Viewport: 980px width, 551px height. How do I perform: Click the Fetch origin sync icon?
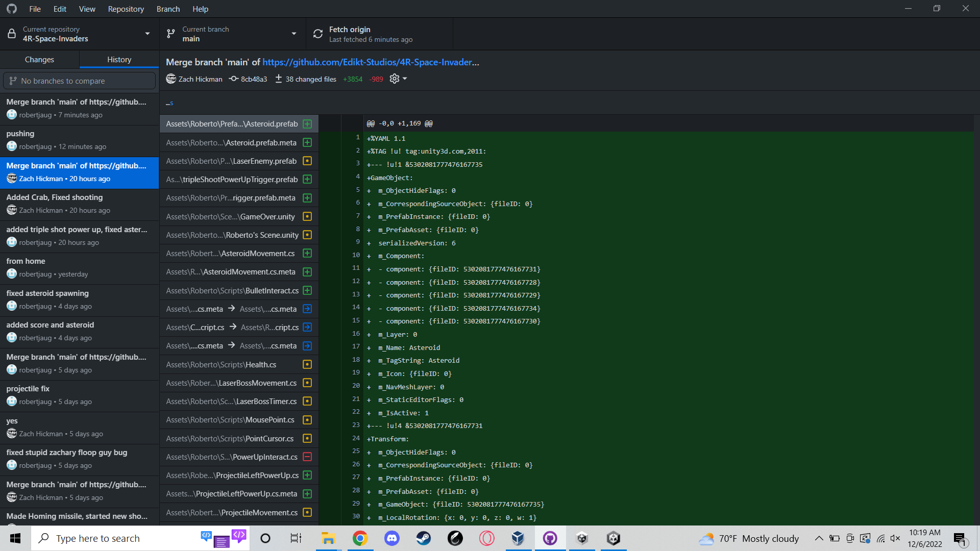[318, 34]
